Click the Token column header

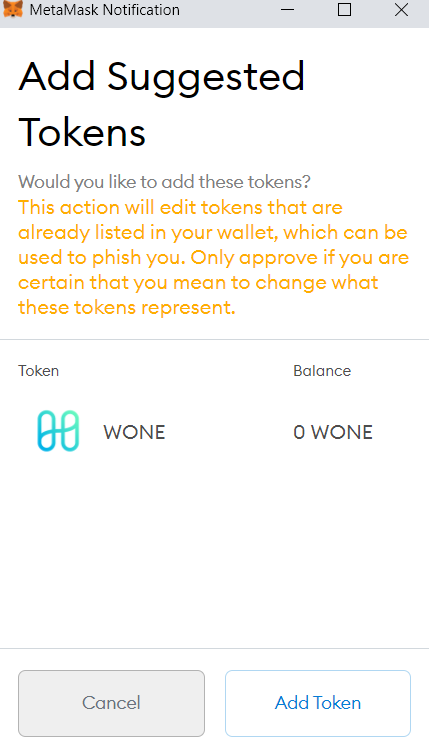[x=39, y=371]
